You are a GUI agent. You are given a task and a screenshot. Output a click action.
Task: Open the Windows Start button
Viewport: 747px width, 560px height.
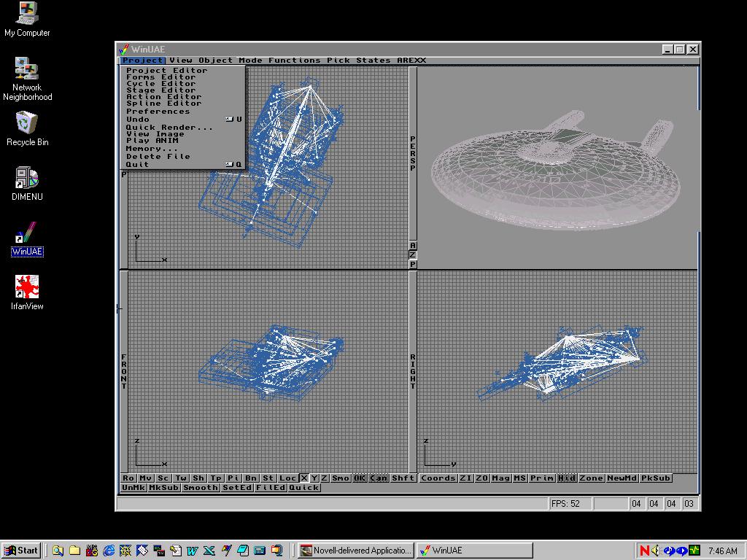21,551
